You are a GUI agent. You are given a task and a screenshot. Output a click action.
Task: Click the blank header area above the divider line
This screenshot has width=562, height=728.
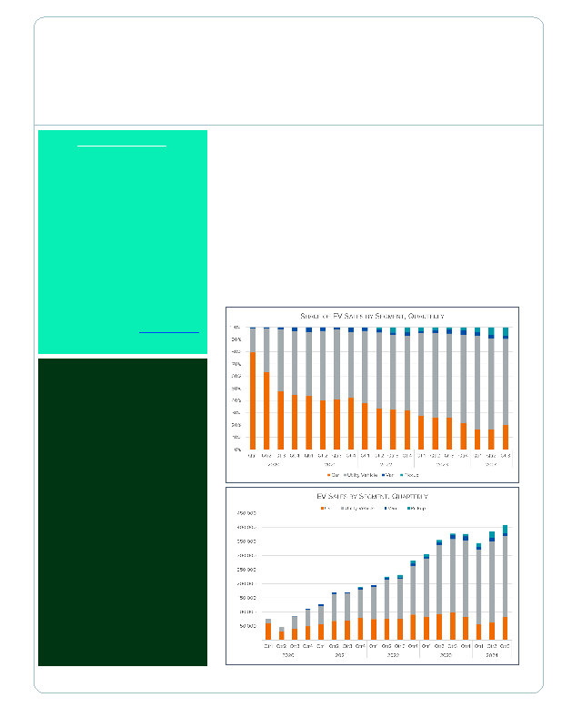coord(288,71)
